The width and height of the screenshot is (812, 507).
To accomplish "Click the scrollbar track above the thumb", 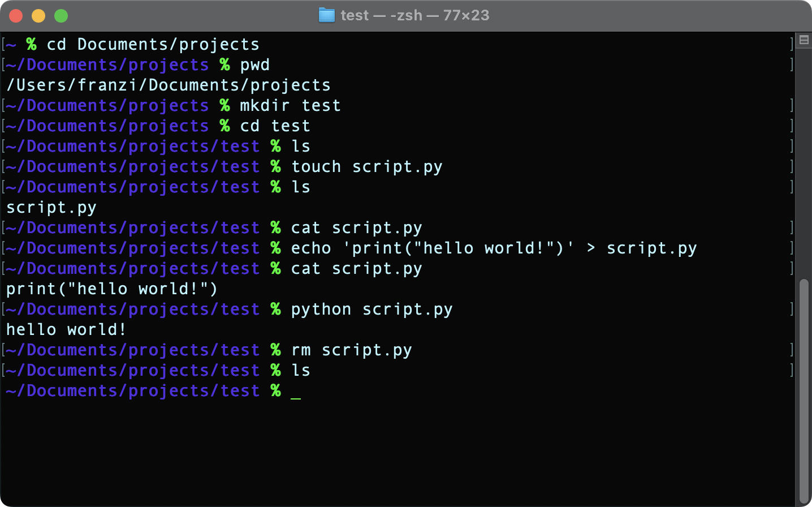I will (x=804, y=170).
